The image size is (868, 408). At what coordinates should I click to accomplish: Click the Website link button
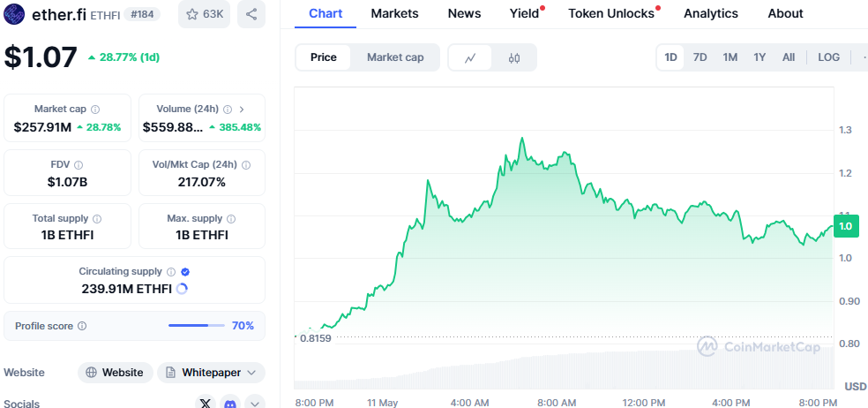coord(115,373)
